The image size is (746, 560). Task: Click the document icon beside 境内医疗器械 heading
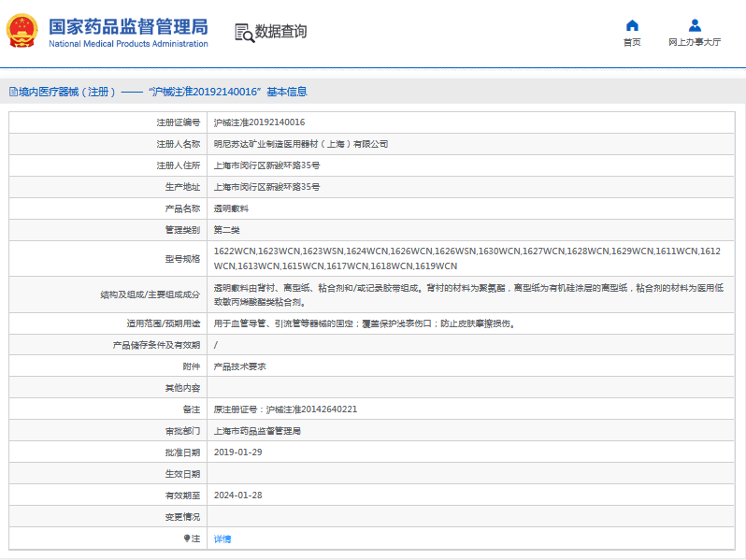point(13,92)
